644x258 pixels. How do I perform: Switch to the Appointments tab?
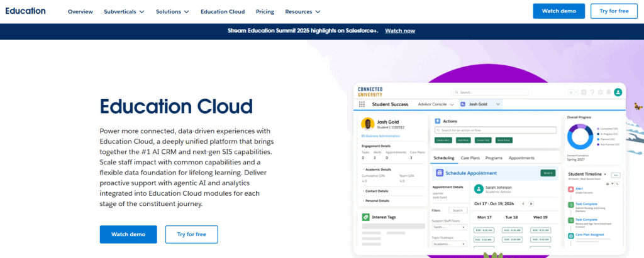point(521,158)
